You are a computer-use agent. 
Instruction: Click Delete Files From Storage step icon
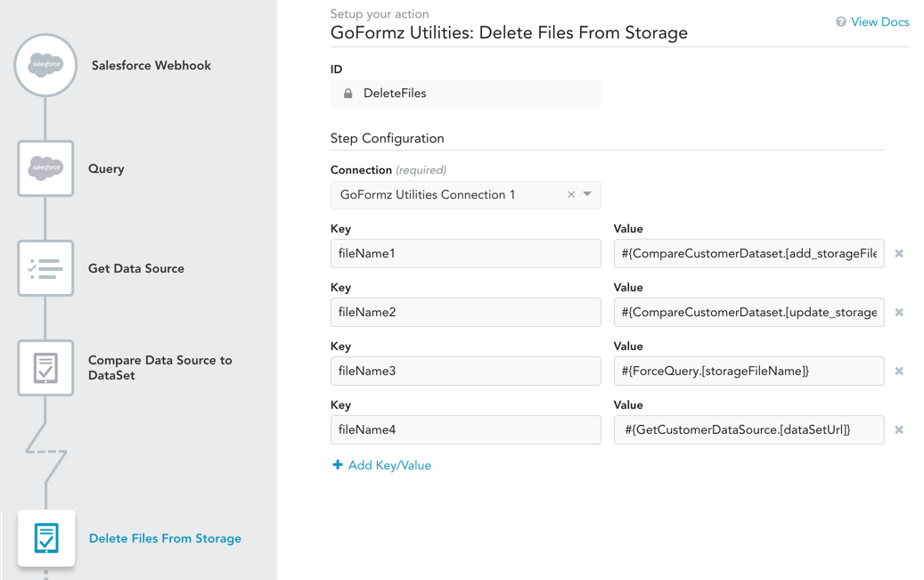click(46, 538)
